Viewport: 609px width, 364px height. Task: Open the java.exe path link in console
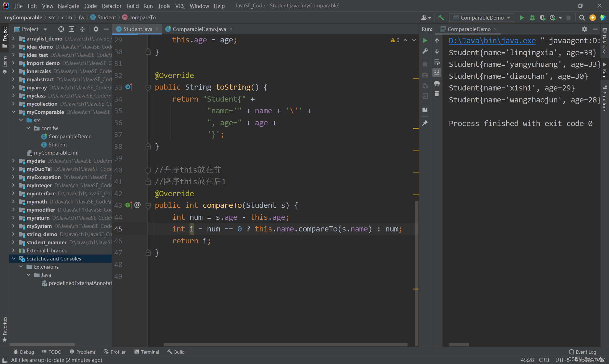(492, 41)
